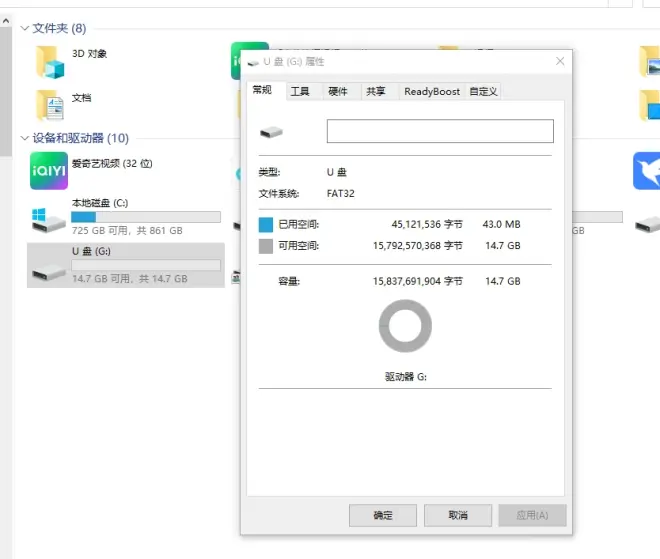
Task: Close the U 盘 properties dialog
Action: pos(557,61)
